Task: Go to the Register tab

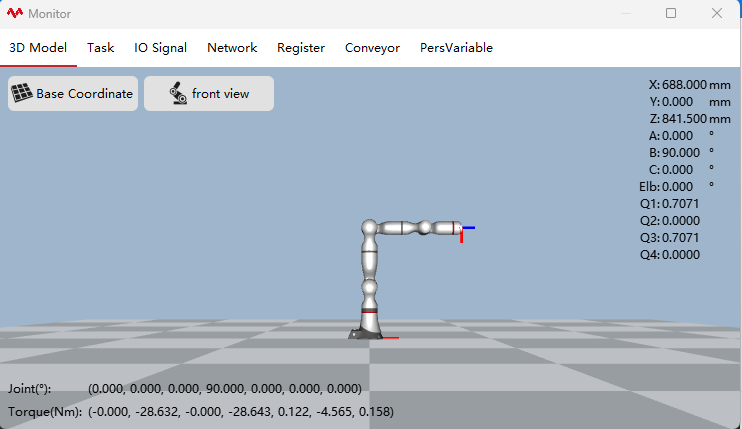Action: point(301,48)
